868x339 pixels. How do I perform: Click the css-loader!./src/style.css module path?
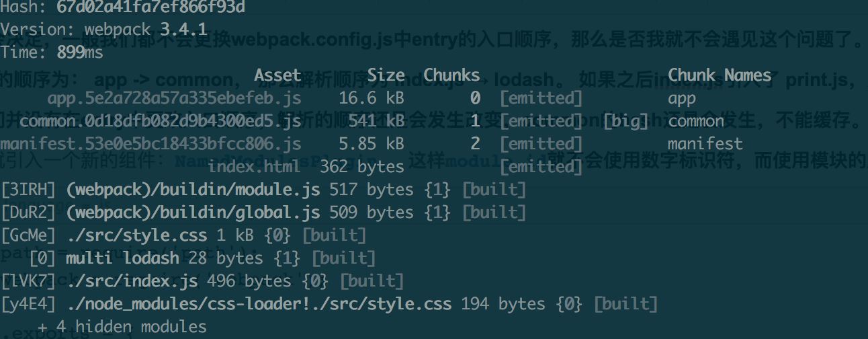click(x=259, y=304)
